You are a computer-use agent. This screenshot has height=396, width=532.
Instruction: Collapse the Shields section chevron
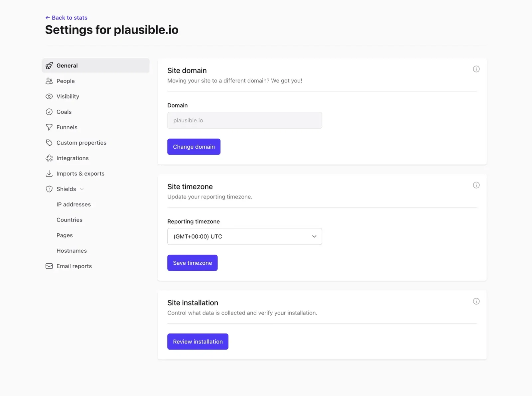82,189
